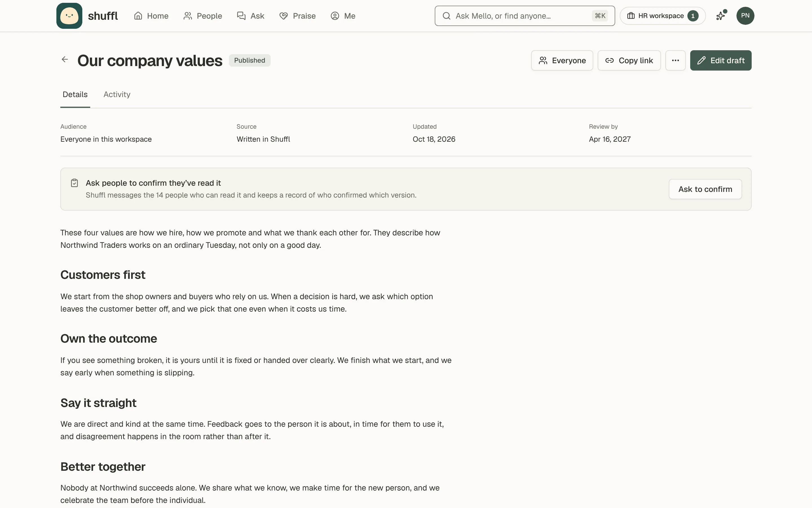Viewport: 812px width, 508px height.
Task: Go to the Ask section
Action: [x=251, y=16]
